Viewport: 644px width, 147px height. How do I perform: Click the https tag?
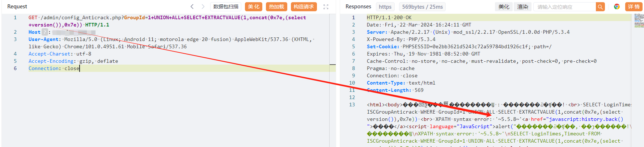(x=385, y=7)
